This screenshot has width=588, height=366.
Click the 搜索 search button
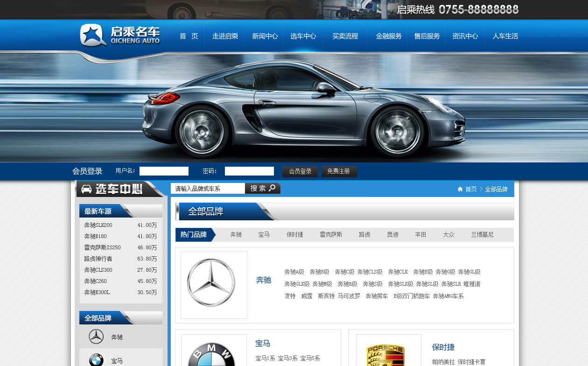click(x=263, y=189)
